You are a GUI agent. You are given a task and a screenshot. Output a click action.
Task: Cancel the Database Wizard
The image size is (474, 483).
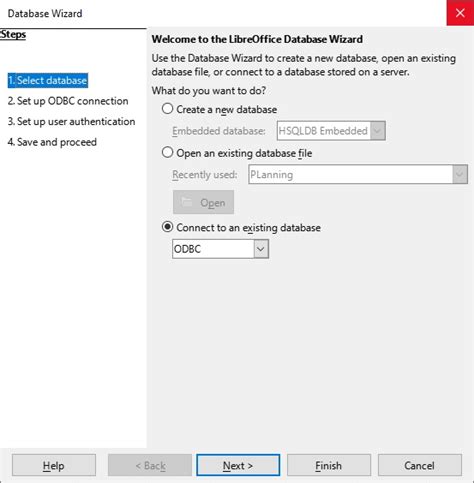tap(420, 465)
